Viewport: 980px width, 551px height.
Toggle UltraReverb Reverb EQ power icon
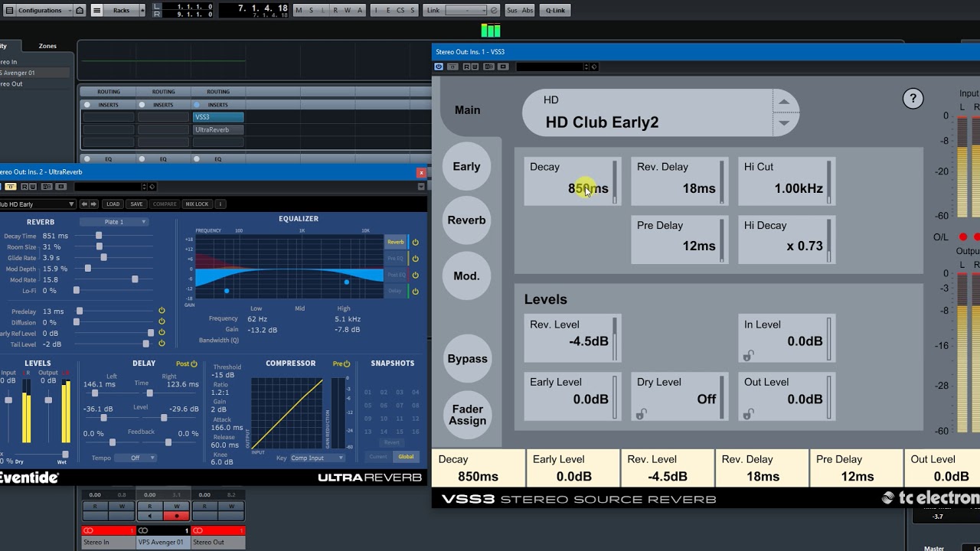pos(416,242)
